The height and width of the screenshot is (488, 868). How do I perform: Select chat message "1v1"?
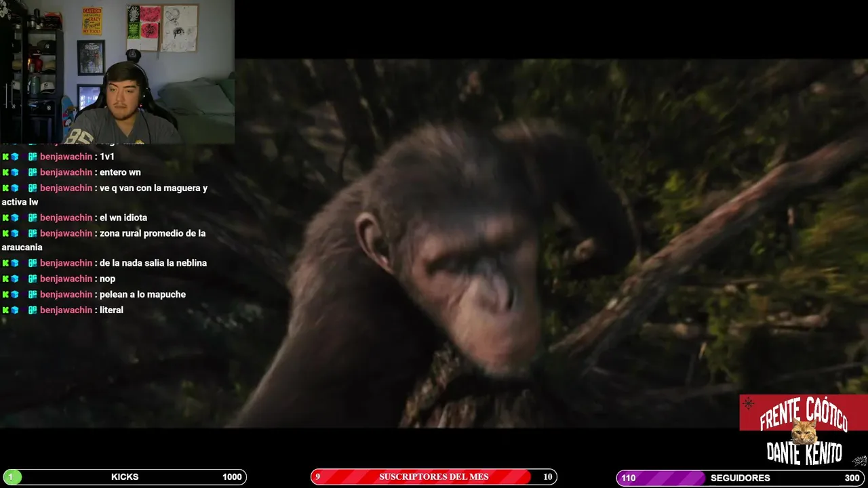[107, 157]
